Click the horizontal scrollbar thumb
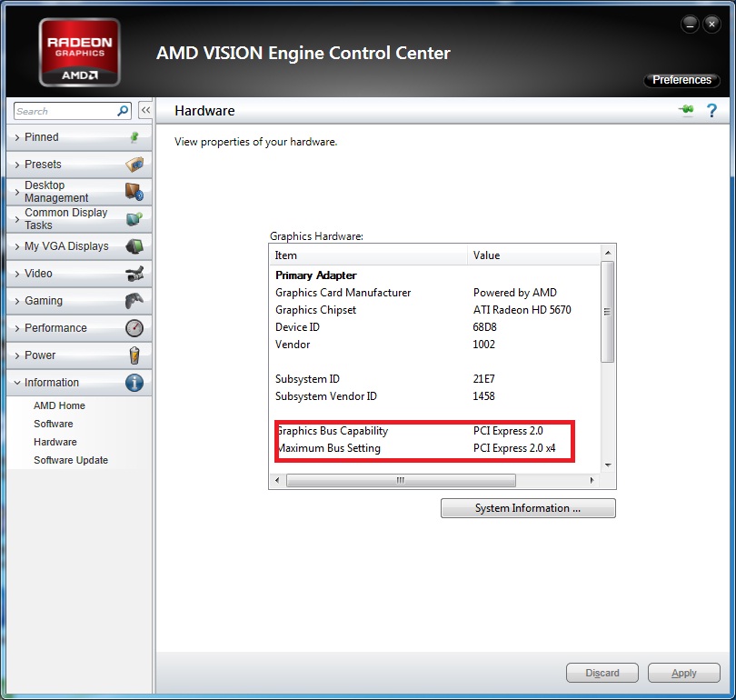Viewport: 736px width, 700px height. tap(401, 480)
